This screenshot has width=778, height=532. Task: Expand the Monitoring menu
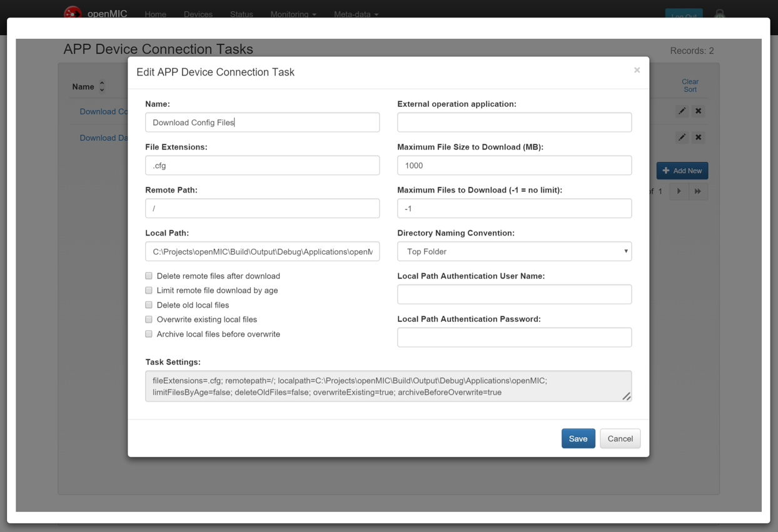coord(293,14)
